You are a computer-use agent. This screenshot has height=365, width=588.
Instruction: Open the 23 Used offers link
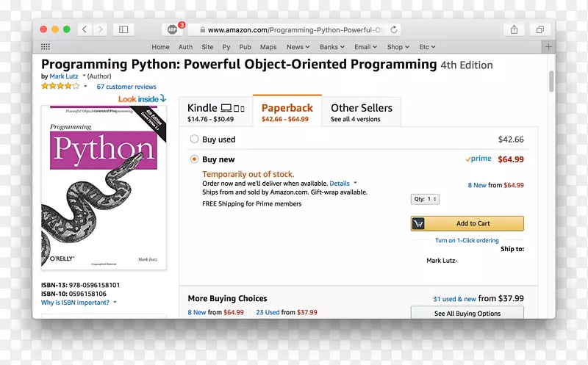pos(268,312)
